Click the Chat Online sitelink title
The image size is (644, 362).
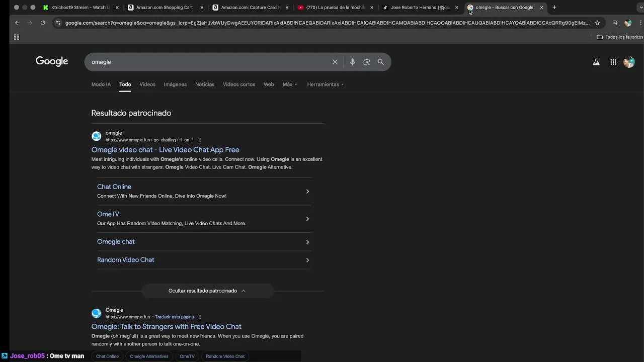pyautogui.click(x=114, y=187)
